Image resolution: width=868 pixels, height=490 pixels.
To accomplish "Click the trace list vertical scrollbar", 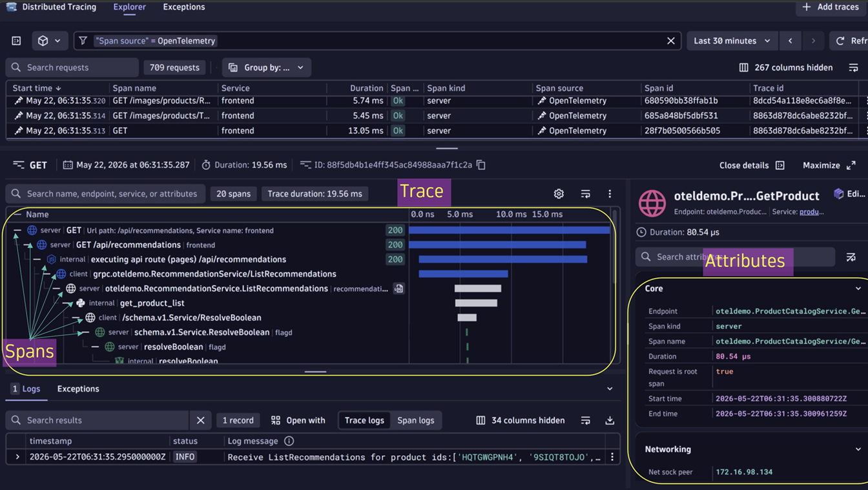I will 614,246.
